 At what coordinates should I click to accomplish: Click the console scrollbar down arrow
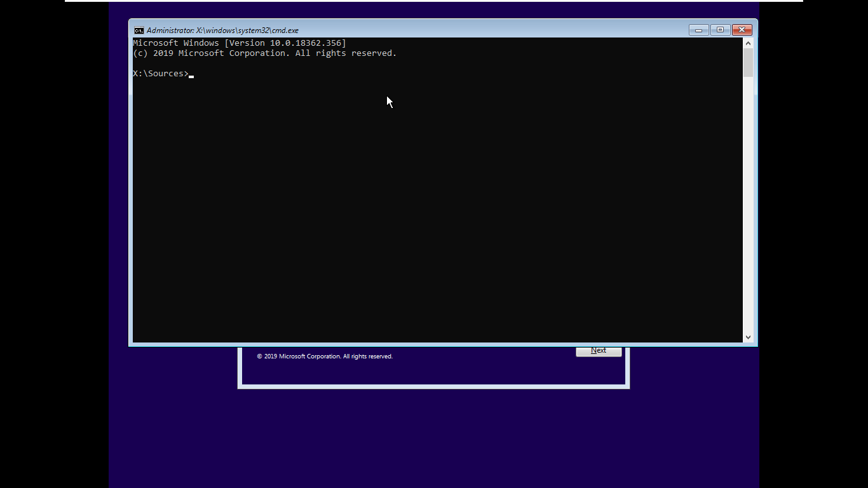pyautogui.click(x=748, y=337)
